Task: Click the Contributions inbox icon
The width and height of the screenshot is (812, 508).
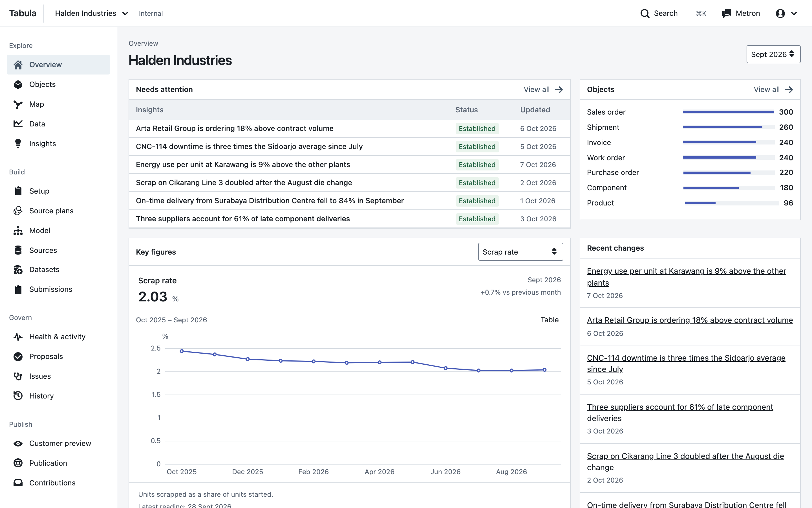Action: [x=18, y=483]
